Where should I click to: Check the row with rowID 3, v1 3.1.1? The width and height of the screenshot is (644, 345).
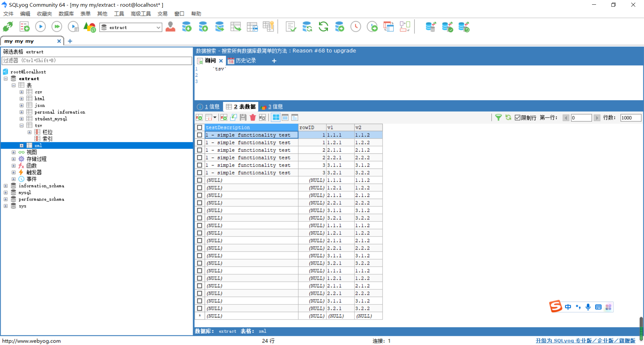pyautogui.click(x=200, y=165)
